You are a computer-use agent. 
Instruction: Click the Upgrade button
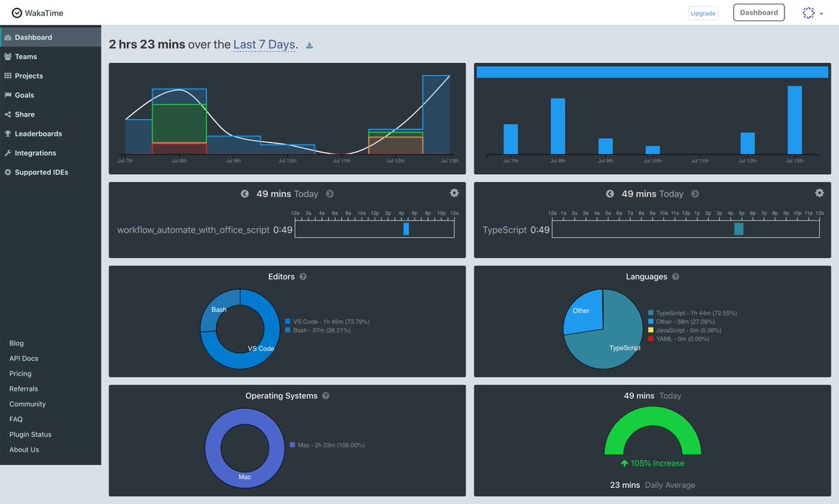[x=703, y=13]
